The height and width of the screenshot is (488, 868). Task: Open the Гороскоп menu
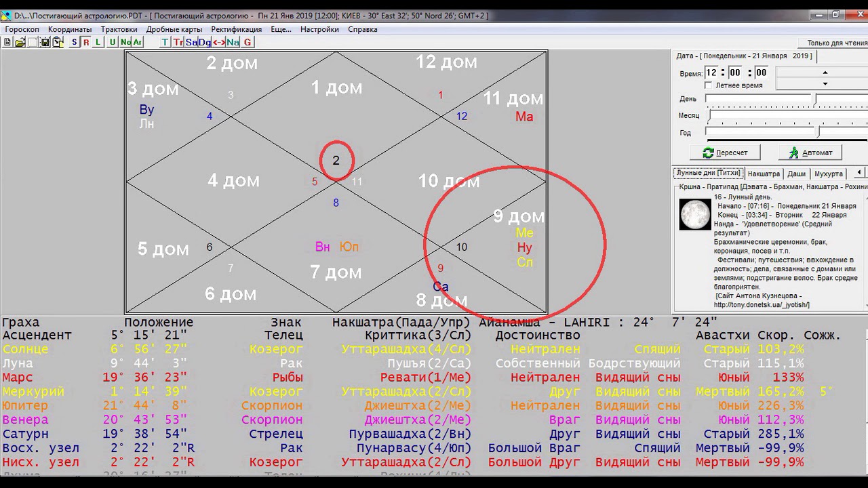pos(22,29)
